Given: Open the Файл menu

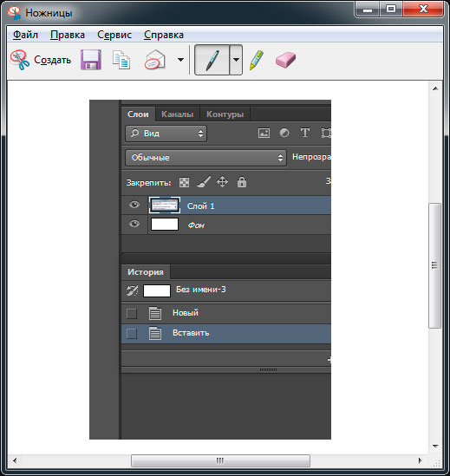Looking at the screenshot, I should tap(25, 35).
